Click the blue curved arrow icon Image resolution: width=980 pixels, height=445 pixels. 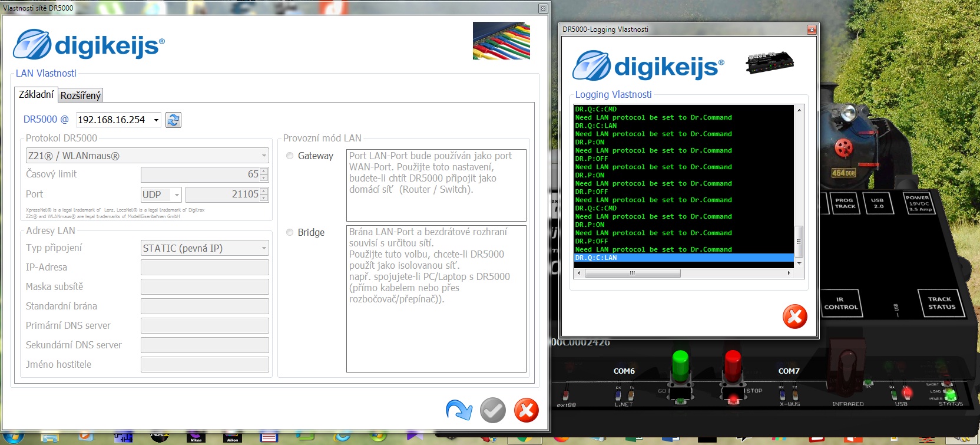coord(459,410)
